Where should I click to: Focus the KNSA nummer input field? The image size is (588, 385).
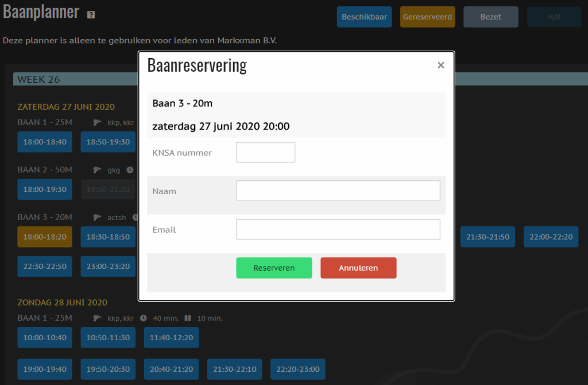pos(265,152)
